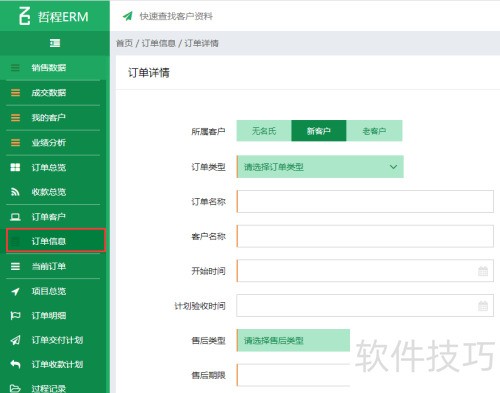Viewport: 500px width, 393px height.
Task: Click the 当前订单 list icon
Action: (x=15, y=266)
